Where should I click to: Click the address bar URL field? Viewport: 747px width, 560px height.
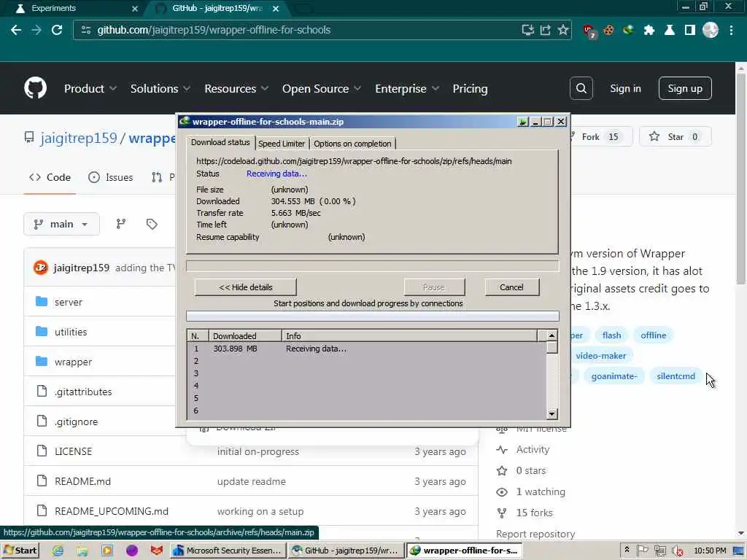pyautogui.click(x=305, y=30)
